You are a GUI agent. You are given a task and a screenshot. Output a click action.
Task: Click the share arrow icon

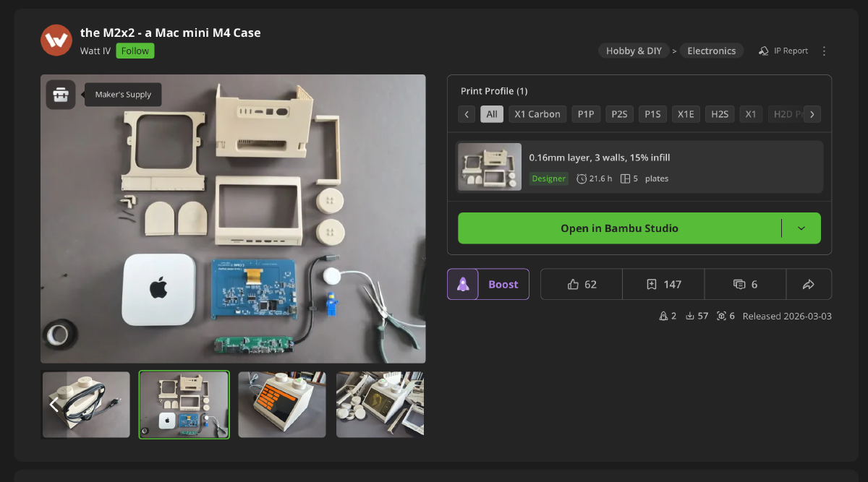[809, 284]
